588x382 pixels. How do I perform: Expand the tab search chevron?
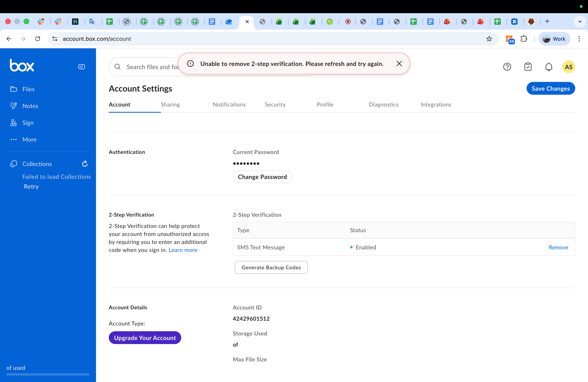click(x=580, y=21)
